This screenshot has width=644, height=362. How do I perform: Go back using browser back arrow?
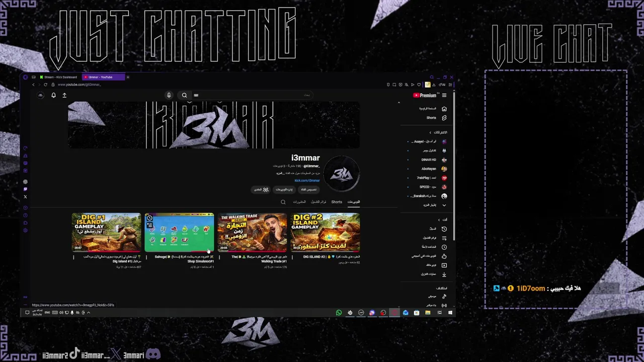pyautogui.click(x=33, y=84)
